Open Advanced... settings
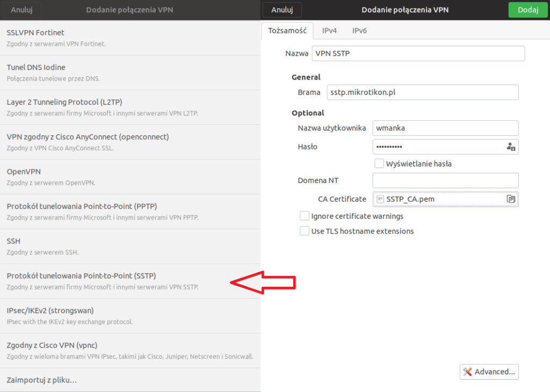 (489, 372)
